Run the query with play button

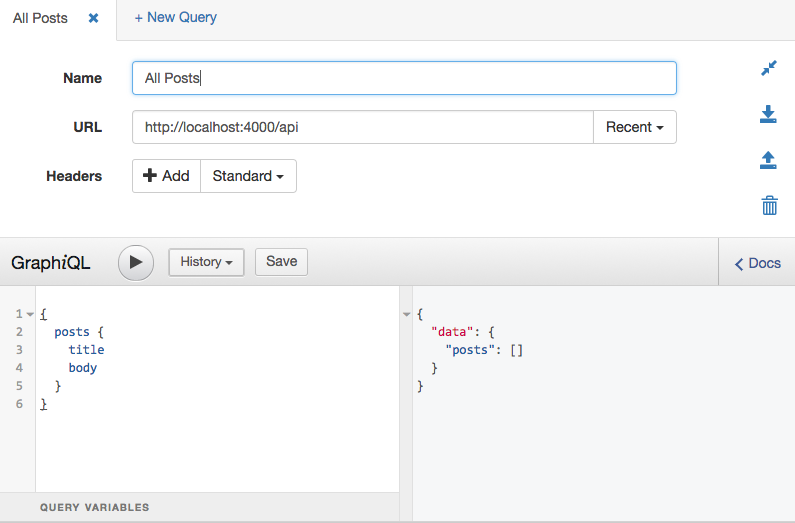[x=136, y=262]
